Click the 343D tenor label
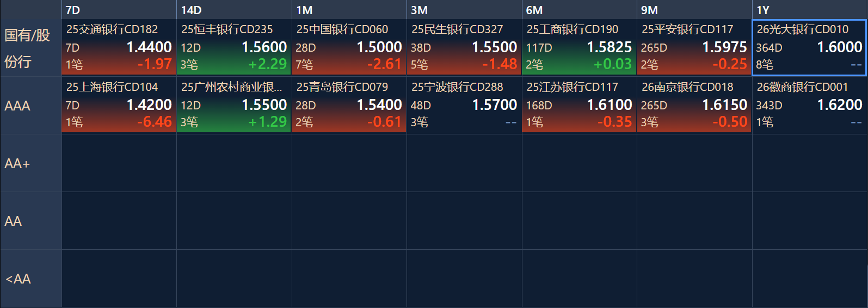 (x=769, y=106)
